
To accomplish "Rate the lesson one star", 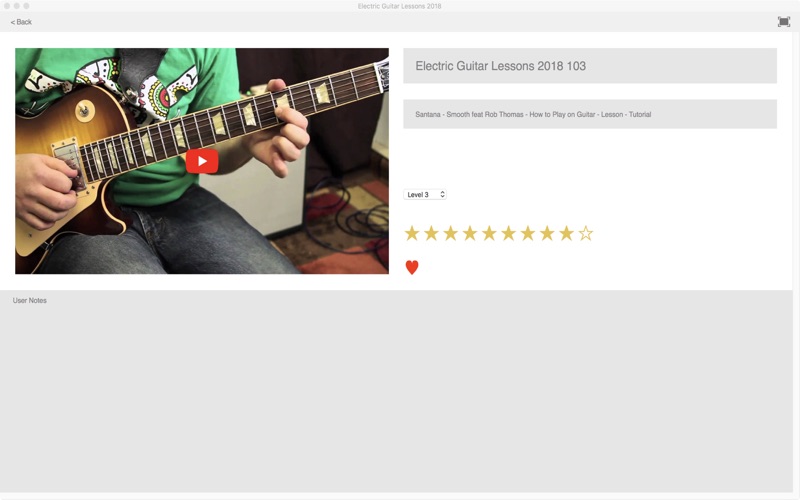I will tap(412, 234).
